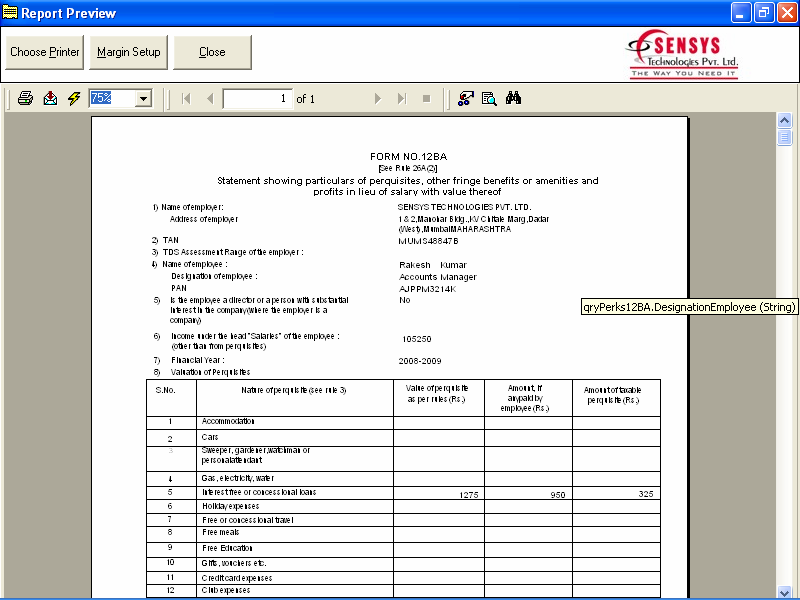800x600 pixels.
Task: Click the Club expenses row label
Action: click(x=226, y=590)
